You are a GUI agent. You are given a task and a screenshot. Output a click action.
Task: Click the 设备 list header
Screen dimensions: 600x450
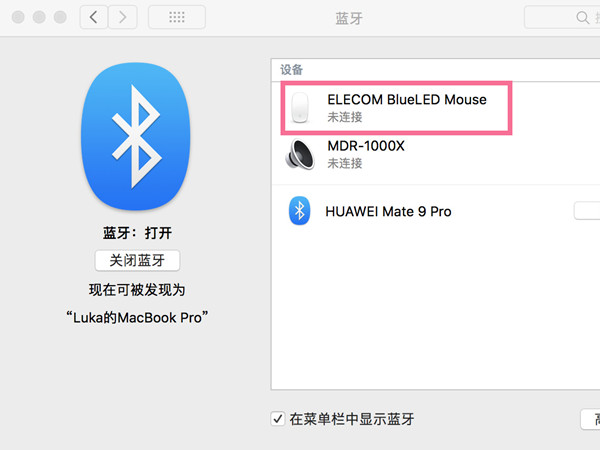pyautogui.click(x=292, y=70)
